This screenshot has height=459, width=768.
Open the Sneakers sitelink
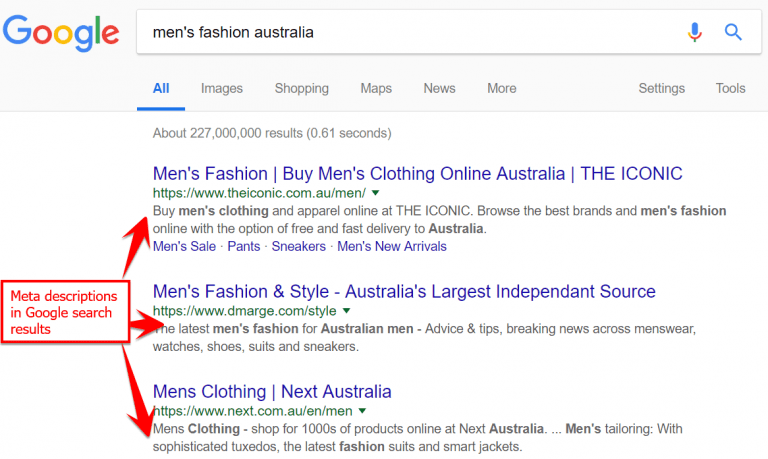tap(298, 246)
